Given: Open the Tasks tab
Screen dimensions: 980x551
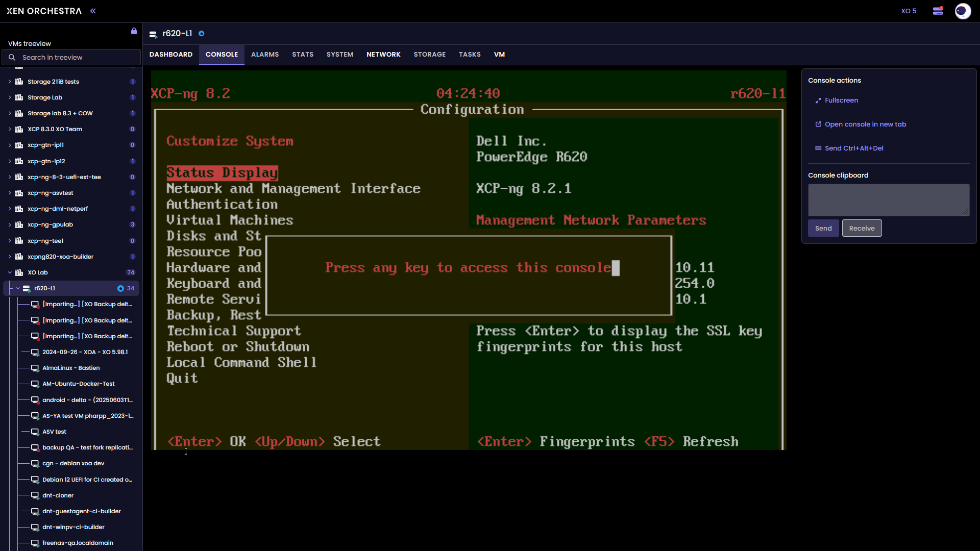Looking at the screenshot, I should coord(470,55).
